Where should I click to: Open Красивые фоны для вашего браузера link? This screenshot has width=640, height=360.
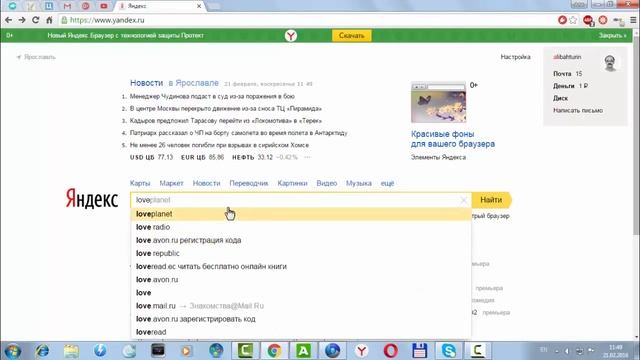453,139
